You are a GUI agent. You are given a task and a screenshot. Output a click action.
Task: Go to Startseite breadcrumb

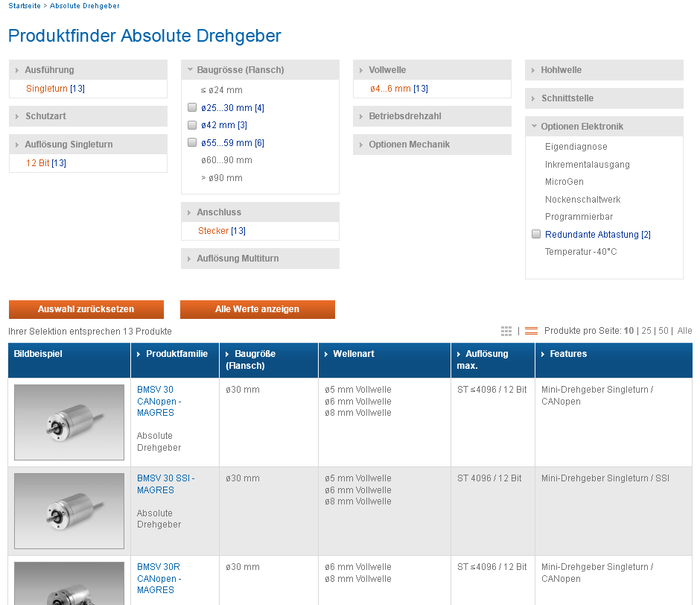pyautogui.click(x=25, y=6)
